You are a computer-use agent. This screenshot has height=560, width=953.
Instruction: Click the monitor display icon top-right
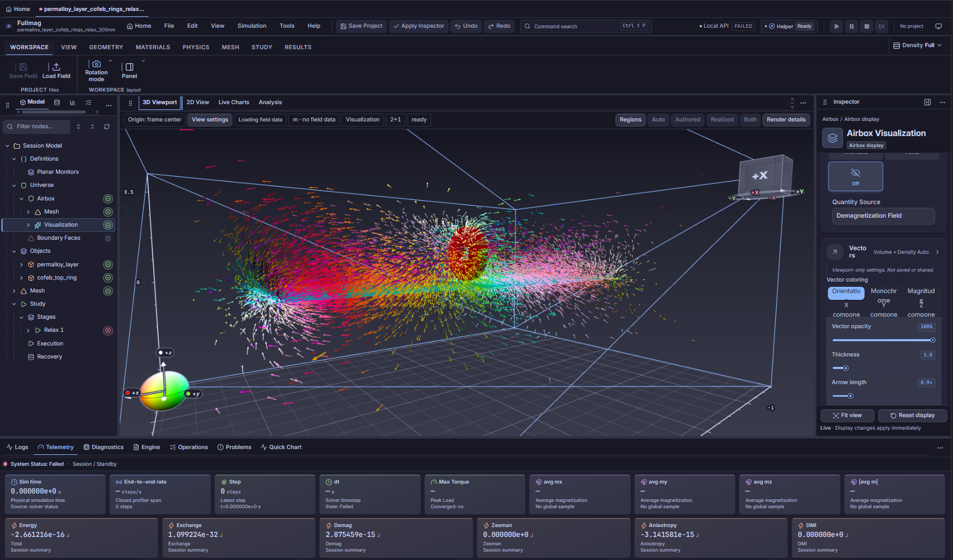938,26
